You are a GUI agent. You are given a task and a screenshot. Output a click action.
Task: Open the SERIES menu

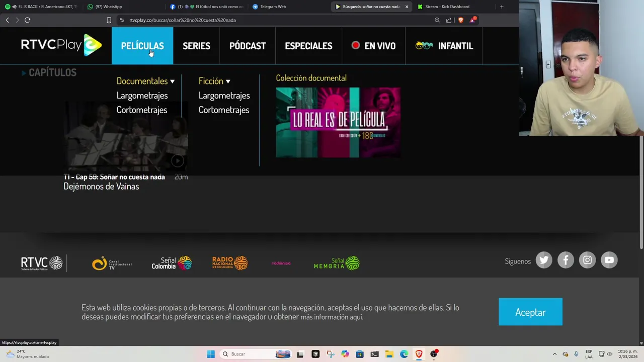coord(196,46)
